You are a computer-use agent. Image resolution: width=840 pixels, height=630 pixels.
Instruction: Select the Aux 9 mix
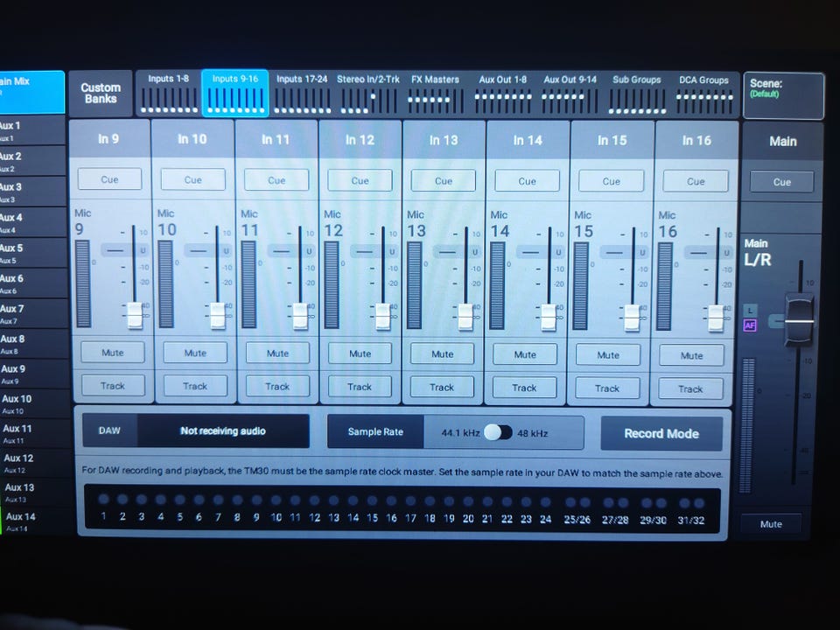pyautogui.click(x=34, y=374)
